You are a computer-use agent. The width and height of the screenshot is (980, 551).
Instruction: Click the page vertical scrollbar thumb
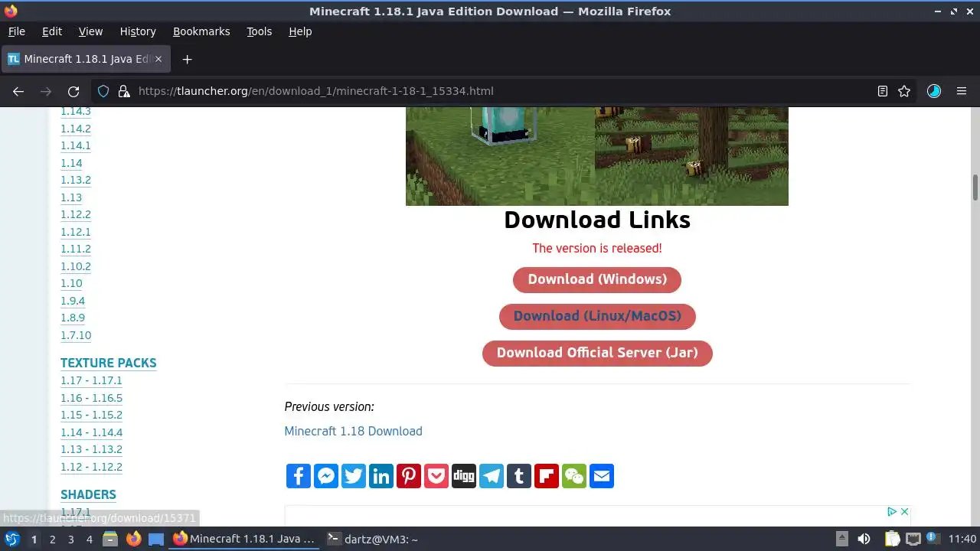[975, 186]
